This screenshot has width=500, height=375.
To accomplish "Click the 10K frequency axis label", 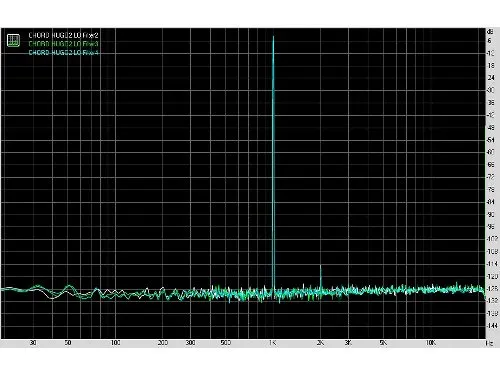I will pyautogui.click(x=431, y=343).
